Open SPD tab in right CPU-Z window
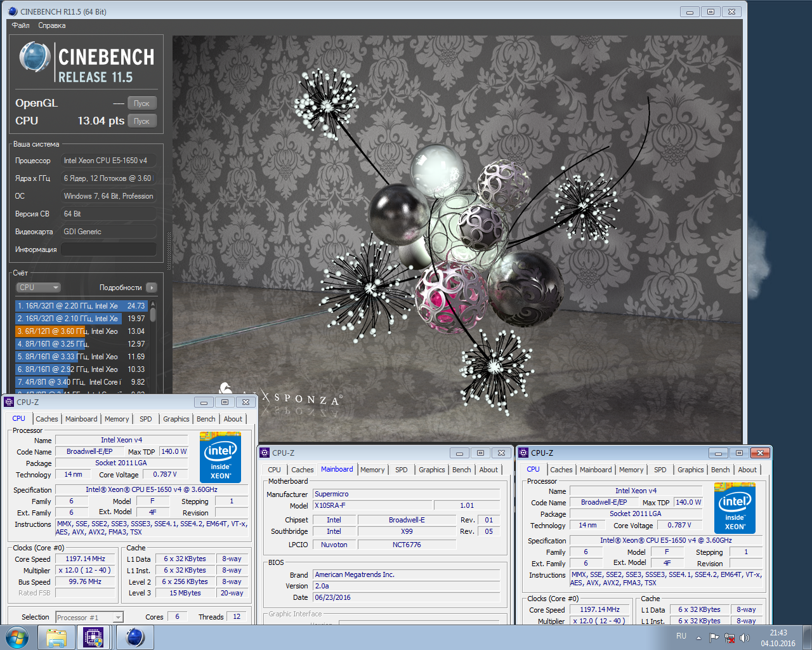This screenshot has height=650, width=812. click(660, 470)
